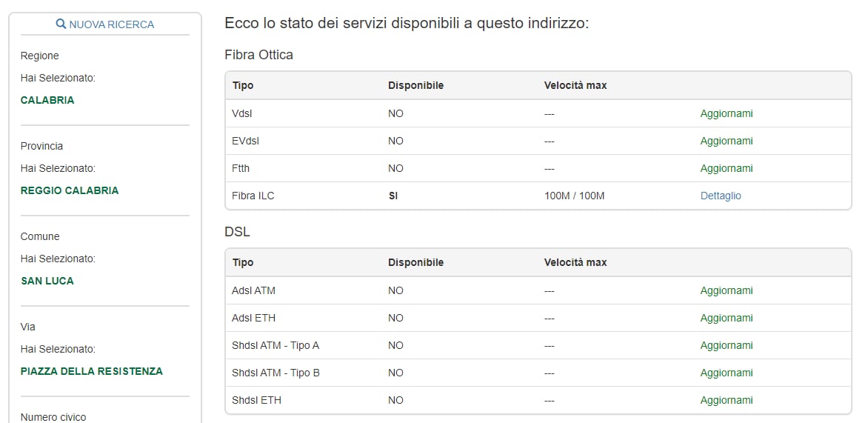This screenshot has width=868, height=423.
Task: Select the REGGIO CALABRIA province value
Action: tap(70, 190)
